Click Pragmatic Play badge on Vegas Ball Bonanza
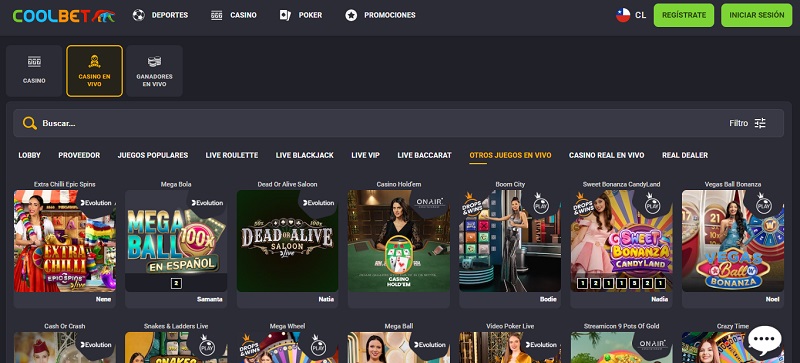This screenshot has height=363, width=800. (x=764, y=203)
